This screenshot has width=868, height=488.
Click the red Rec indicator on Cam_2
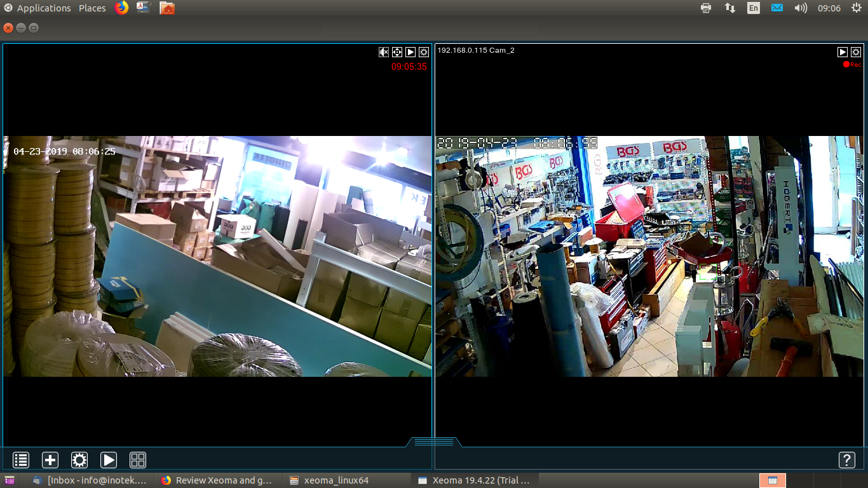pyautogui.click(x=852, y=65)
